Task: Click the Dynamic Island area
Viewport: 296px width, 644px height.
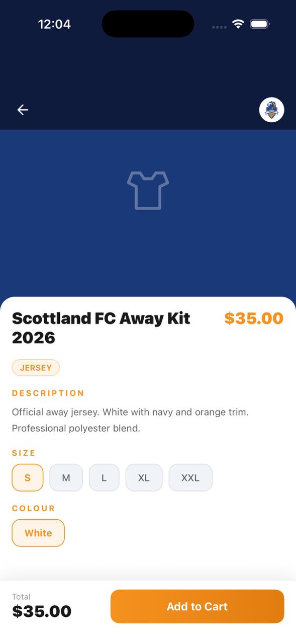Action: pos(148,24)
